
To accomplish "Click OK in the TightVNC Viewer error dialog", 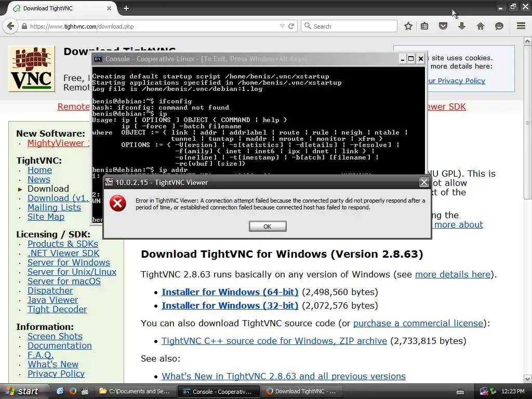I will pos(268,227).
